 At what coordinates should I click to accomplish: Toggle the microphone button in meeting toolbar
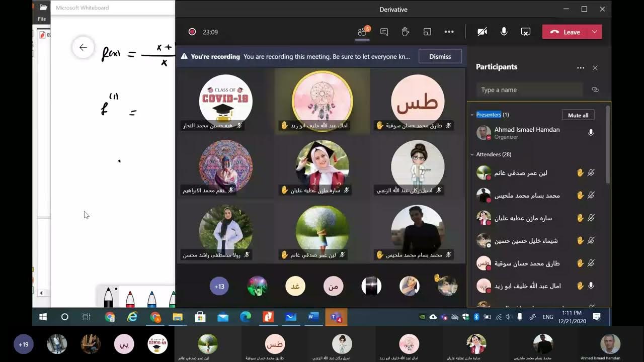pos(504,32)
